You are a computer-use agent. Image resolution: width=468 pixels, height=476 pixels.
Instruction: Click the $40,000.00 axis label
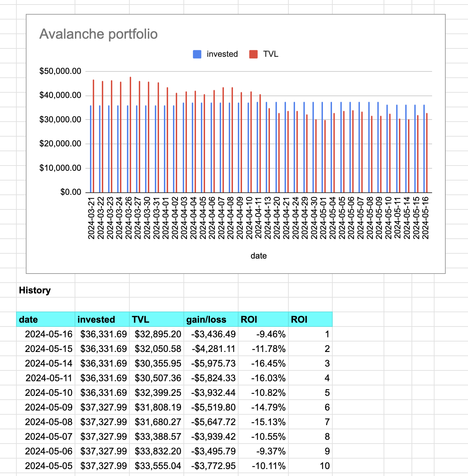60,95
